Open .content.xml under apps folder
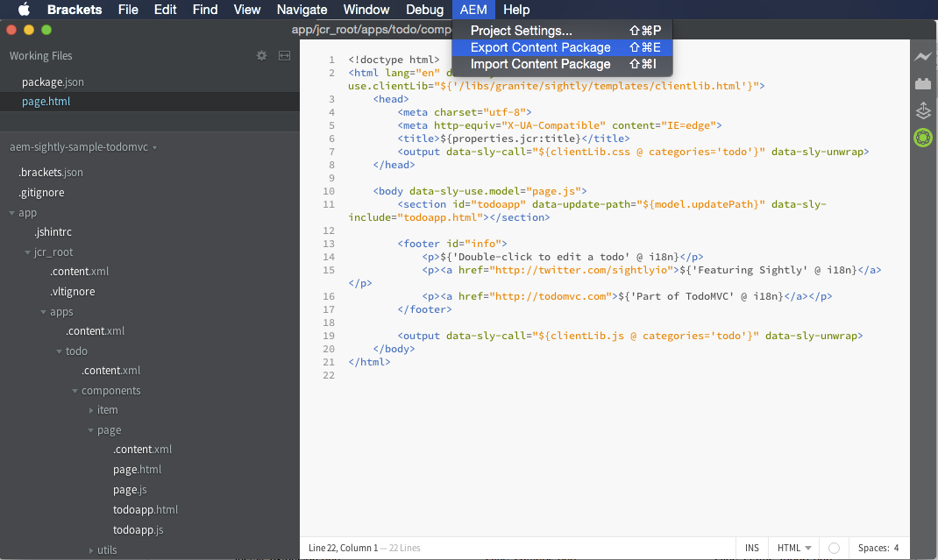Image resolution: width=938 pixels, height=560 pixels. (x=96, y=331)
